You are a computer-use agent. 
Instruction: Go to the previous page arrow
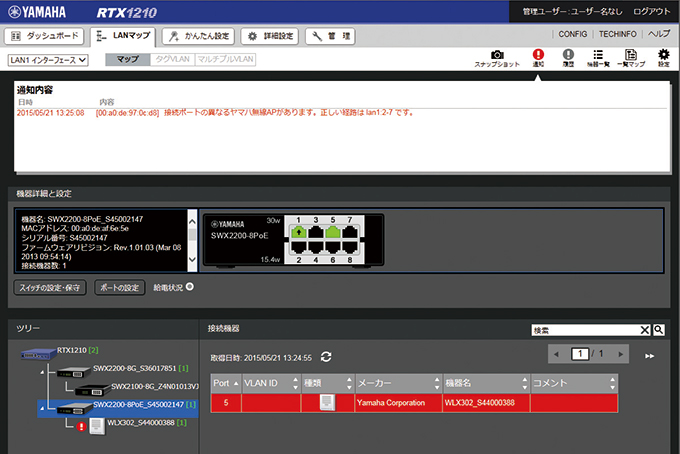[556, 355]
